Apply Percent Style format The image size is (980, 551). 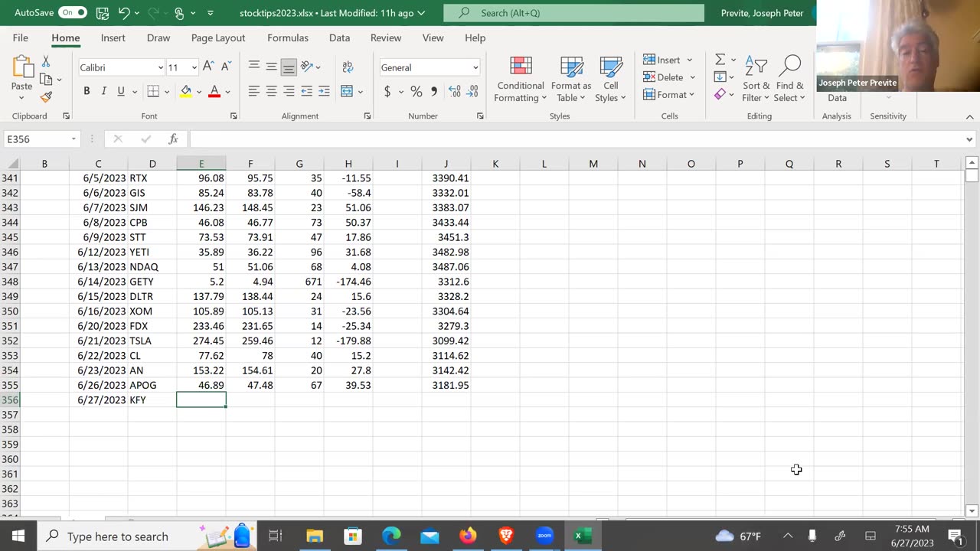pyautogui.click(x=416, y=92)
